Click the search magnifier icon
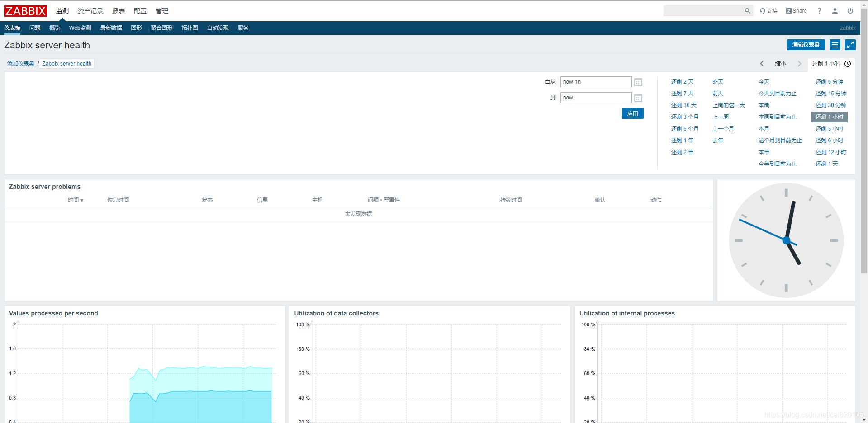Screen dimensions: 868x423 click(x=747, y=11)
